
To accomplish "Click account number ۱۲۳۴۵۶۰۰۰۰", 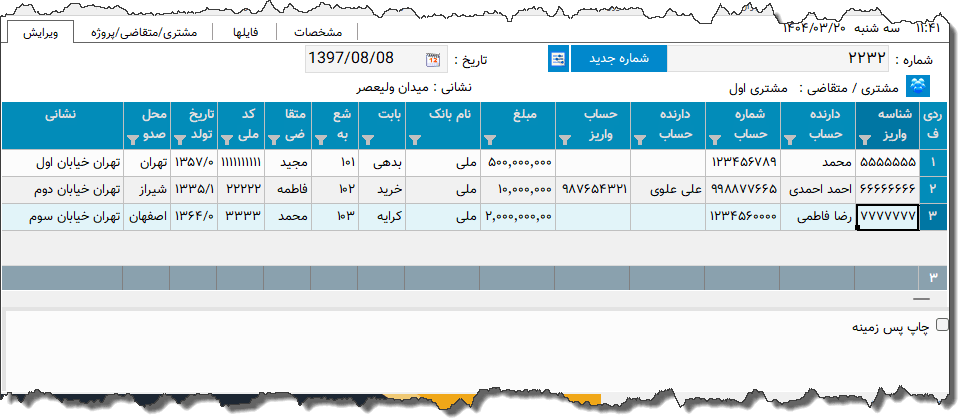I will click(744, 216).
